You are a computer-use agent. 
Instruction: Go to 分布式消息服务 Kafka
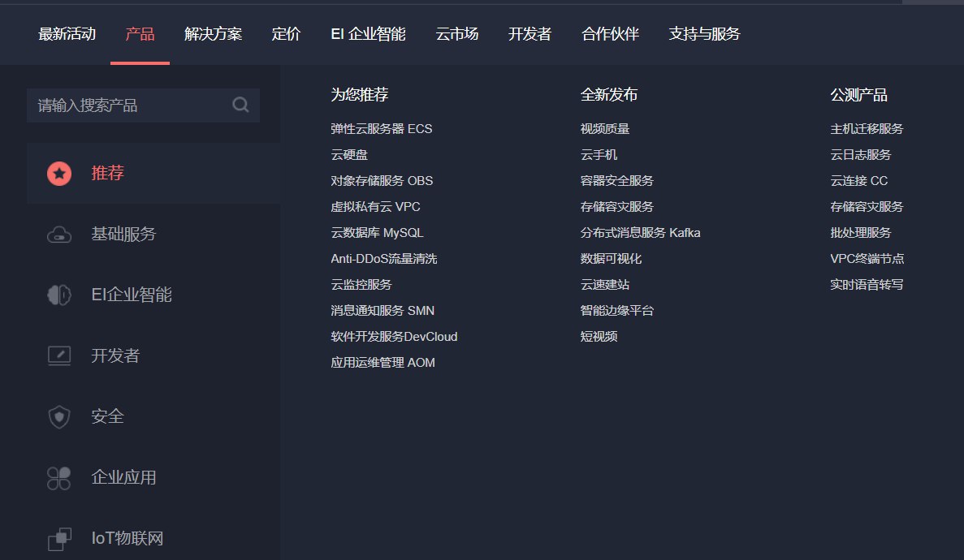click(x=640, y=233)
